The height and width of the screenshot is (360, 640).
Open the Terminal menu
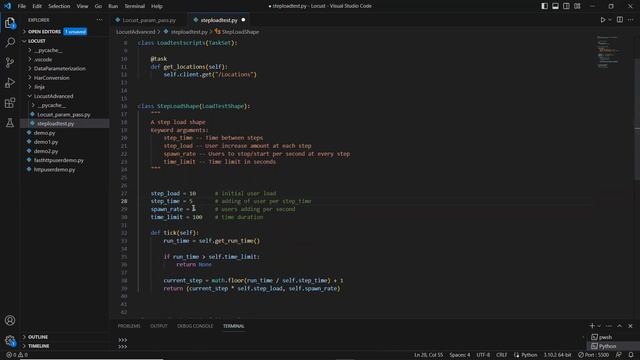point(135,6)
